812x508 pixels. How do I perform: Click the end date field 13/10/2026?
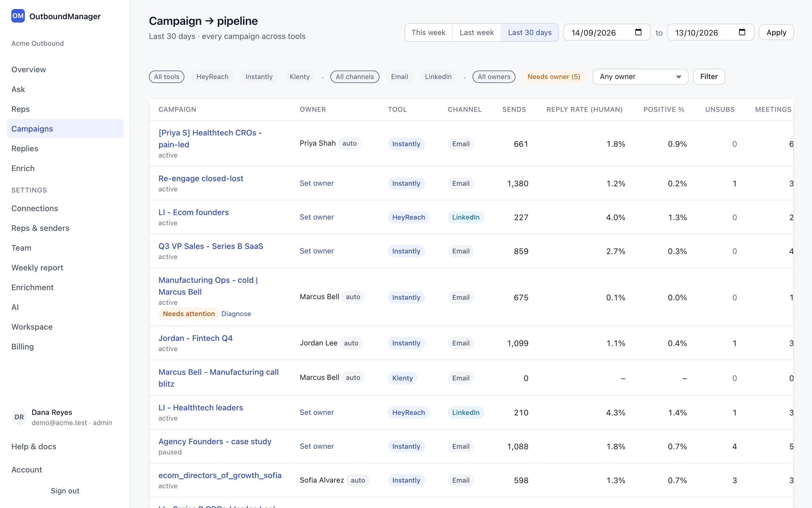[x=710, y=32]
